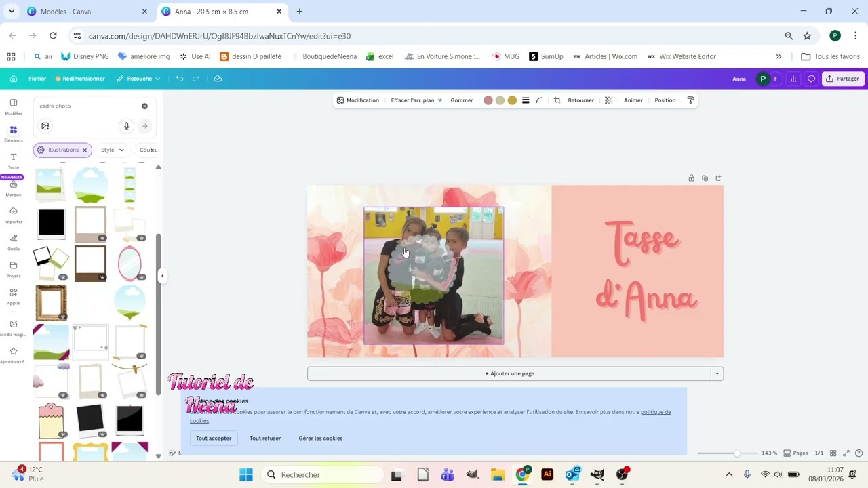
Task: Expand add-page options chevron
Action: (x=717, y=373)
